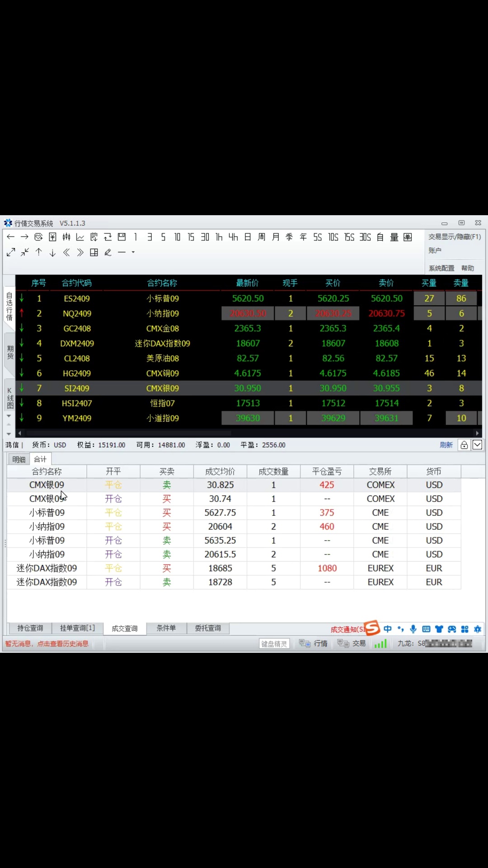Click 暂无消息 history message link
Viewport: 488px width, 868px height.
click(47, 644)
